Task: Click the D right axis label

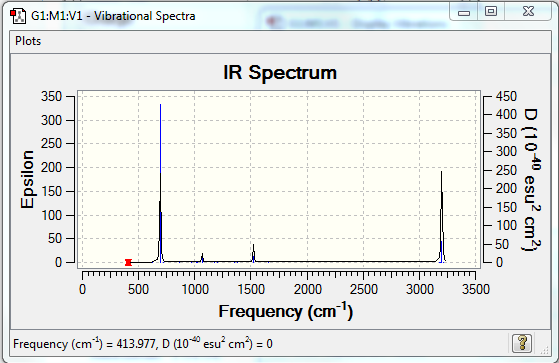Action: coord(532,179)
